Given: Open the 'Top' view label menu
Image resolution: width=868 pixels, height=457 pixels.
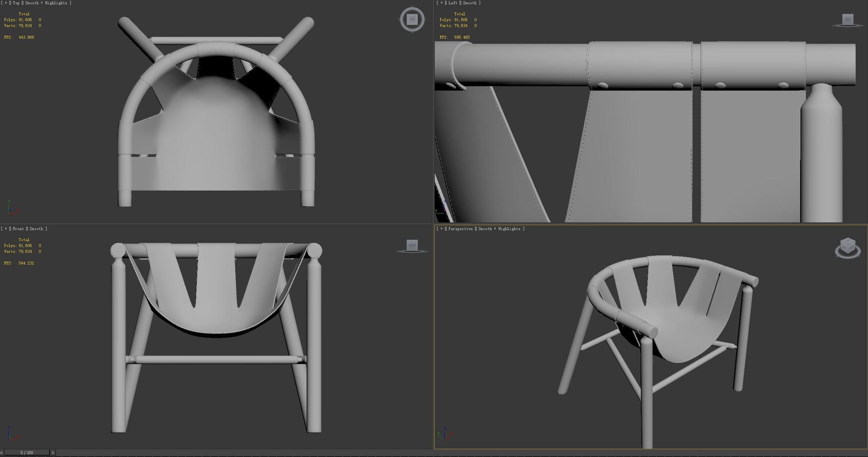Looking at the screenshot, I should pos(16,3).
